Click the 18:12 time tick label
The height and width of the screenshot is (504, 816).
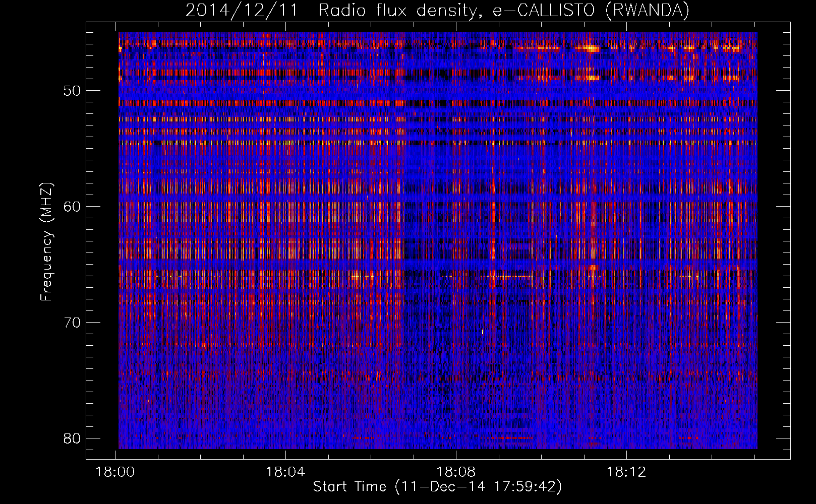pos(626,472)
